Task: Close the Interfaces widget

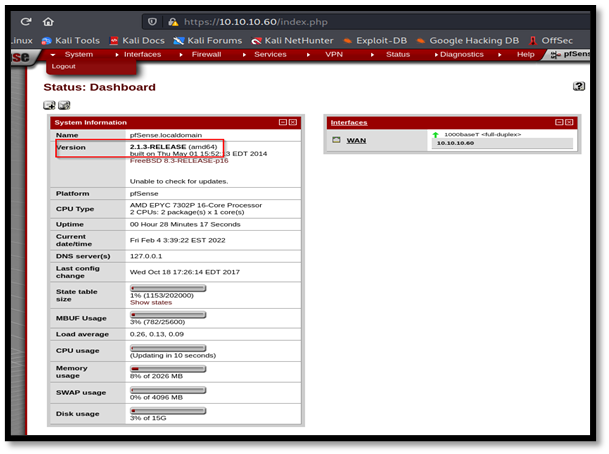Action: point(569,122)
